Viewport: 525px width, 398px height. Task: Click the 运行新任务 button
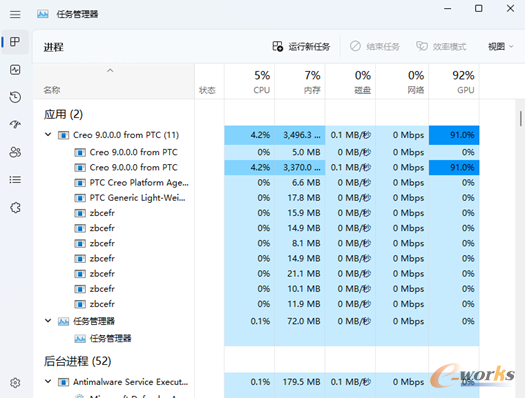(x=301, y=46)
